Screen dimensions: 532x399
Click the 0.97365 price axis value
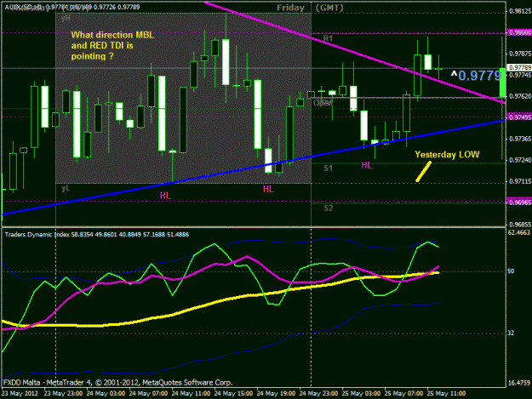coord(520,139)
